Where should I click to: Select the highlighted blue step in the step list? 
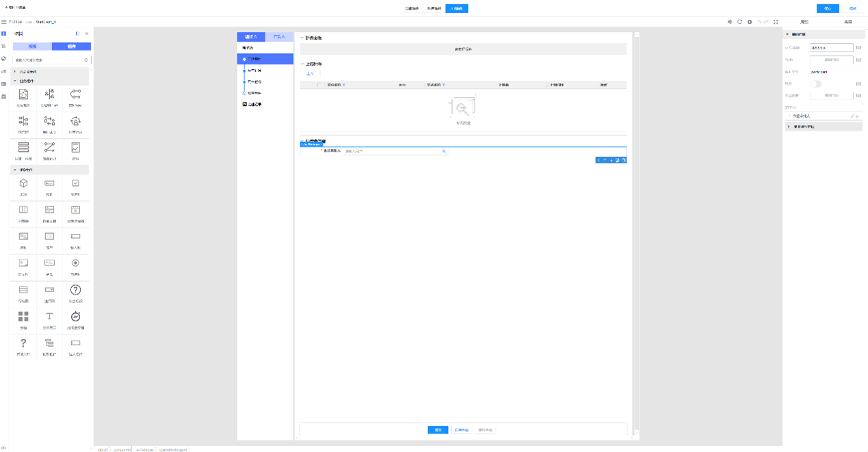(x=265, y=59)
